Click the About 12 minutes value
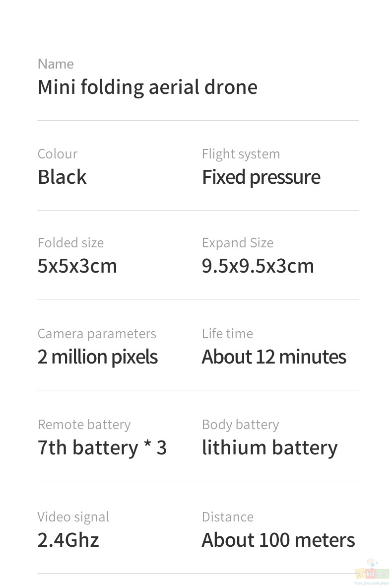 pos(274,357)
